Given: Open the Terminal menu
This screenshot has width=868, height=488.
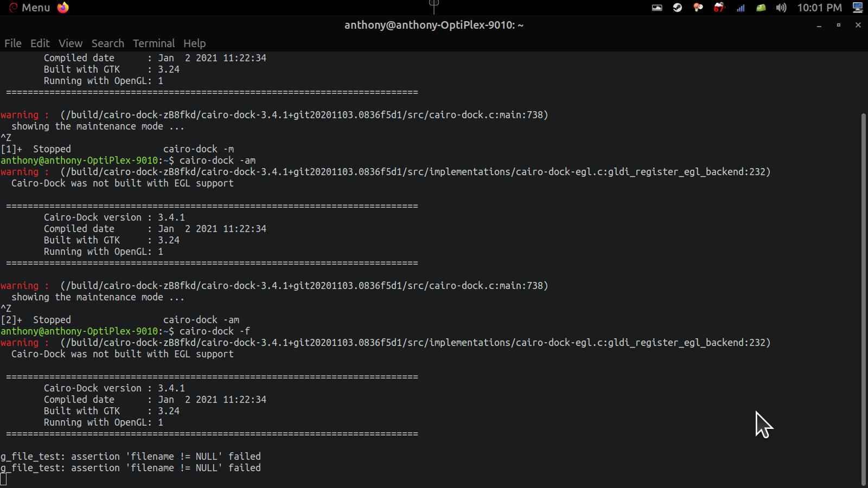Looking at the screenshot, I should (154, 43).
